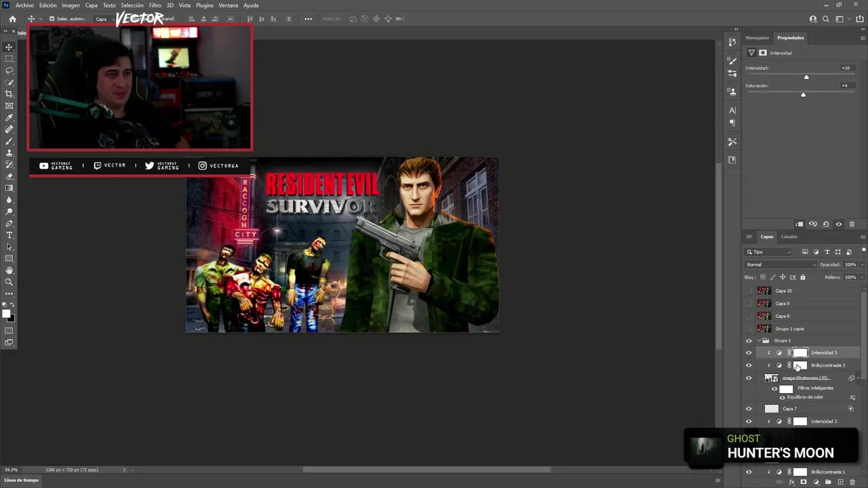Click the Saturación slider handle
Viewport: 868px width, 488px height.
(x=803, y=95)
